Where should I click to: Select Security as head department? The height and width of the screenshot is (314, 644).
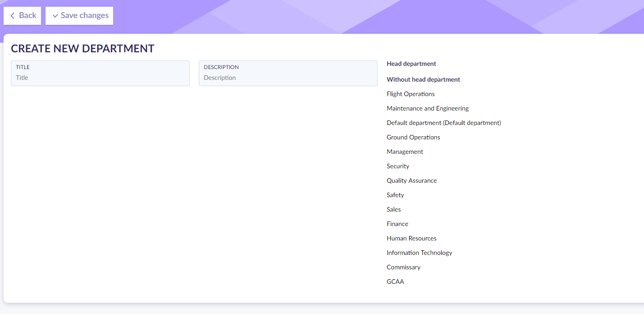click(x=398, y=166)
